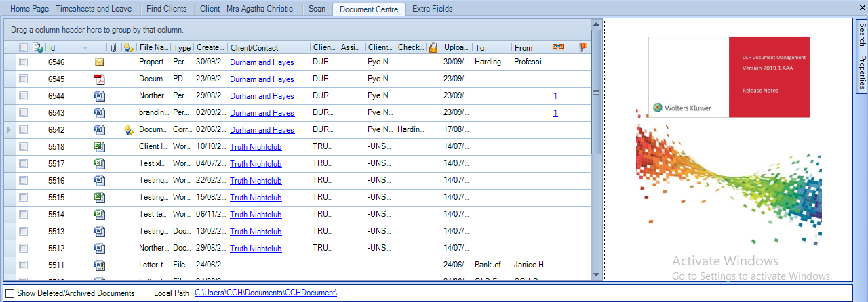
Task: Switch to Home Page - Timesheets and Leave tab
Action: click(71, 9)
